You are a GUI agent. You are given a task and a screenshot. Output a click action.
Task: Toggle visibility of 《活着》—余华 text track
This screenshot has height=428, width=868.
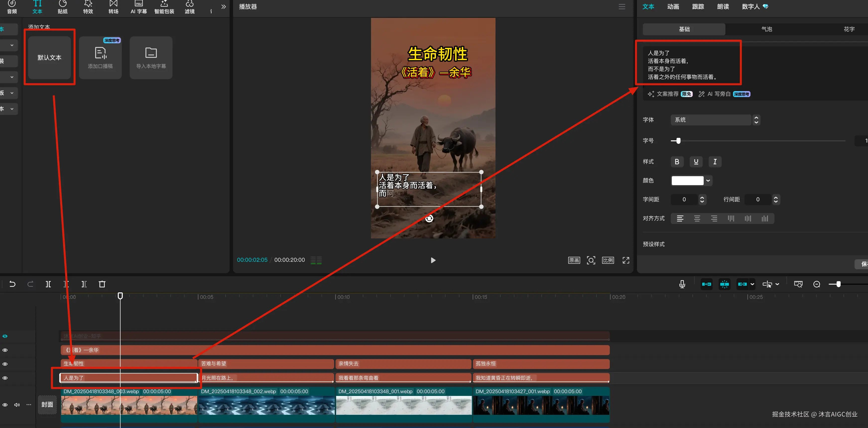pos(5,350)
